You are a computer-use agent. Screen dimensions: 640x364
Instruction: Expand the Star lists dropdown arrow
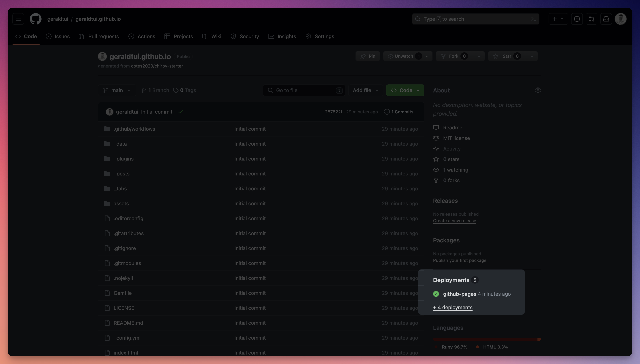[x=532, y=56]
